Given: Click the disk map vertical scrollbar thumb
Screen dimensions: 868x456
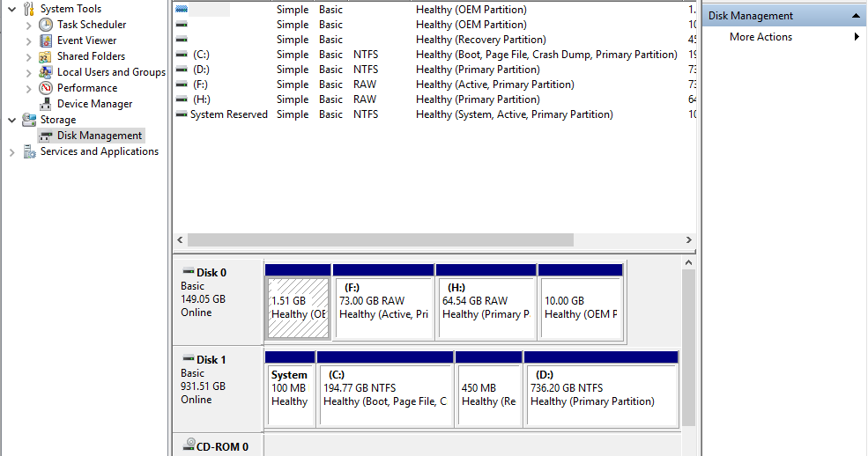Looking at the screenshot, I should point(688,349).
